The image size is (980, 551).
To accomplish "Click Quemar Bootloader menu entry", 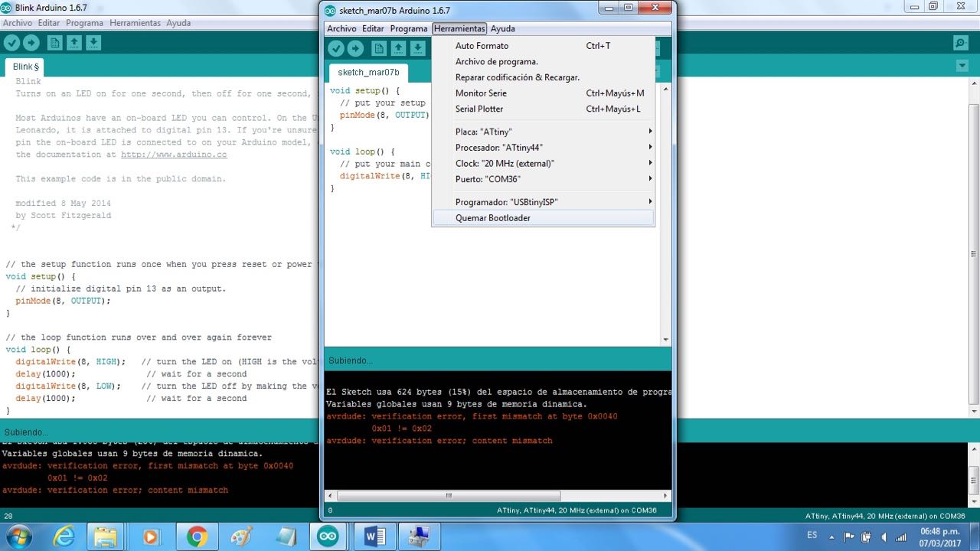I will pos(544,218).
